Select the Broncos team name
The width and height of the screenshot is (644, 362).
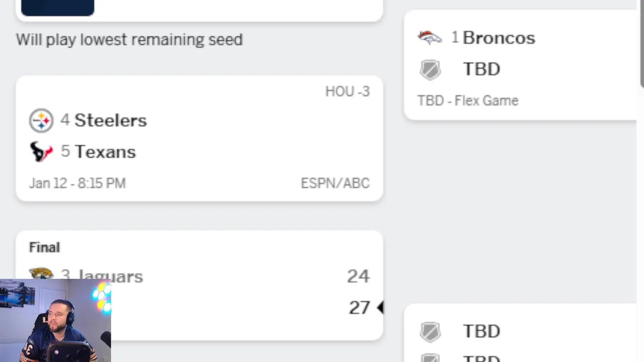click(x=499, y=38)
